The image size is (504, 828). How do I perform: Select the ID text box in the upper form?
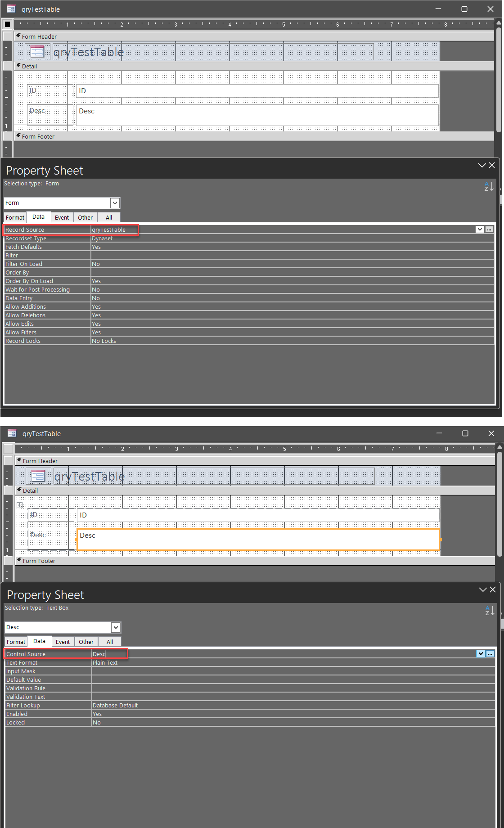click(257, 91)
